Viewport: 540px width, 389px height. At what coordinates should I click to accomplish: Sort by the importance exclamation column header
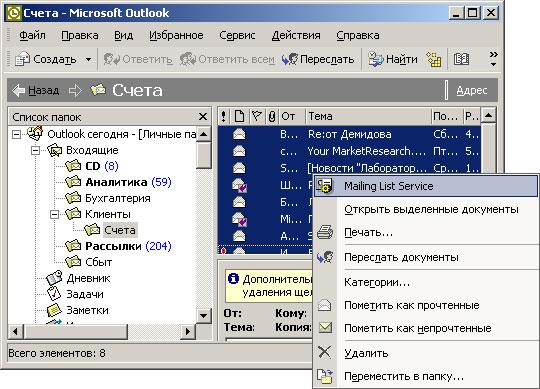click(224, 116)
